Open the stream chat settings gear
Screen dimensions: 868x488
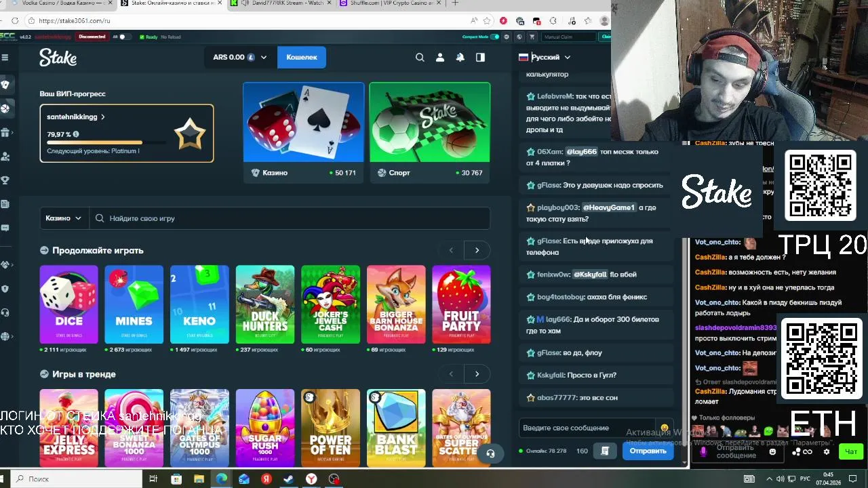pos(827,451)
